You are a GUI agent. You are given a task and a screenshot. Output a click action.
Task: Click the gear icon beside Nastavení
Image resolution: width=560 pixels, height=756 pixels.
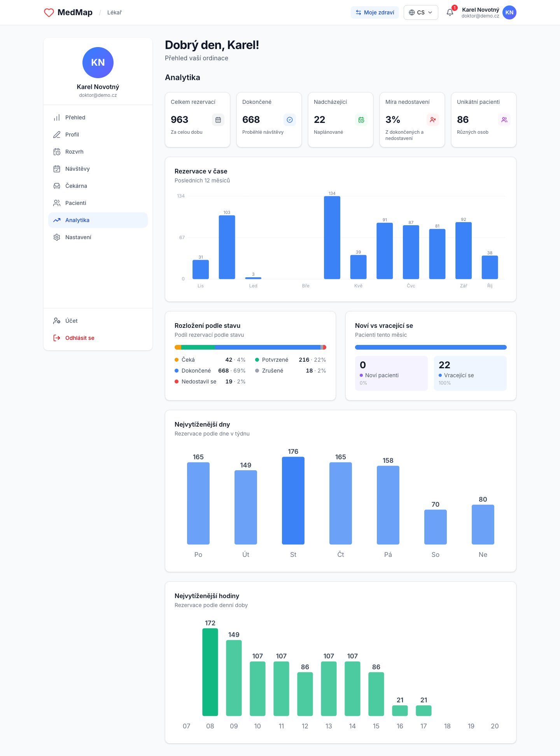pos(57,237)
